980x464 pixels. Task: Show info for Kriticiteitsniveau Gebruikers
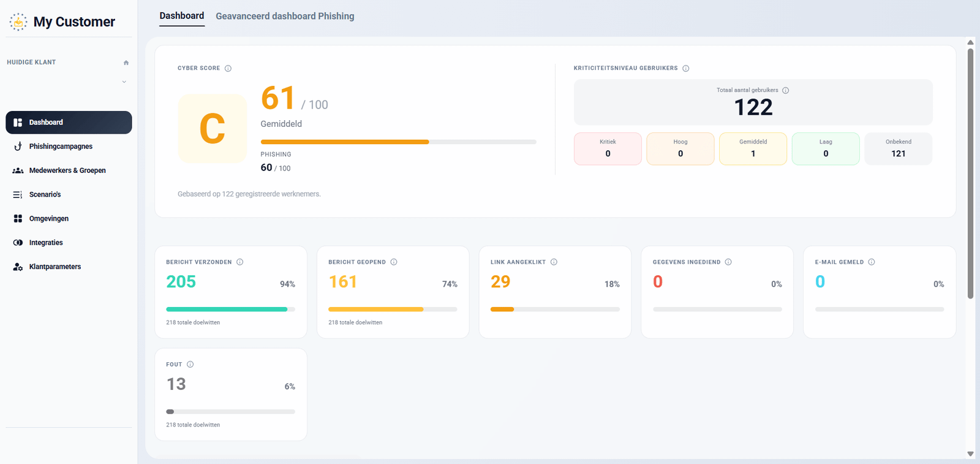pos(686,69)
